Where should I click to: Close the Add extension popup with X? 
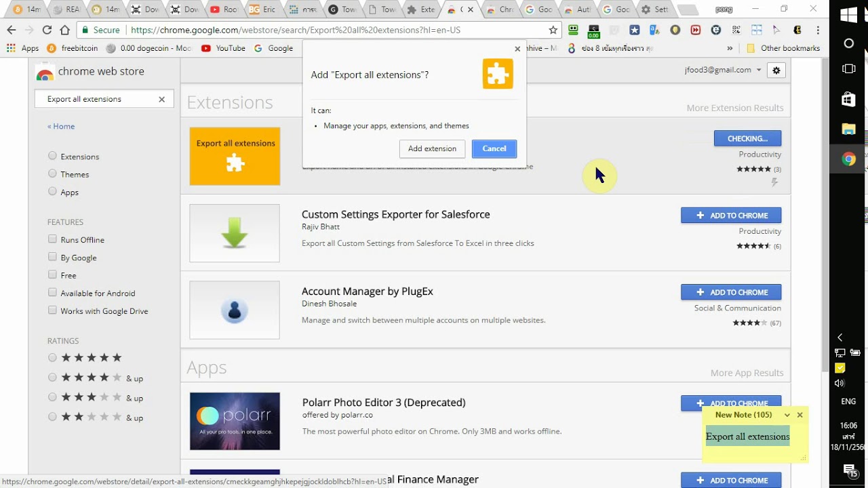click(x=517, y=49)
